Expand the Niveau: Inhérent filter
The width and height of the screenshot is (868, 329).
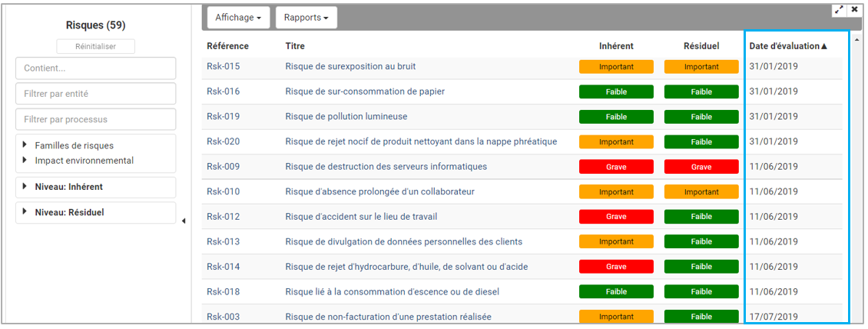(25, 187)
